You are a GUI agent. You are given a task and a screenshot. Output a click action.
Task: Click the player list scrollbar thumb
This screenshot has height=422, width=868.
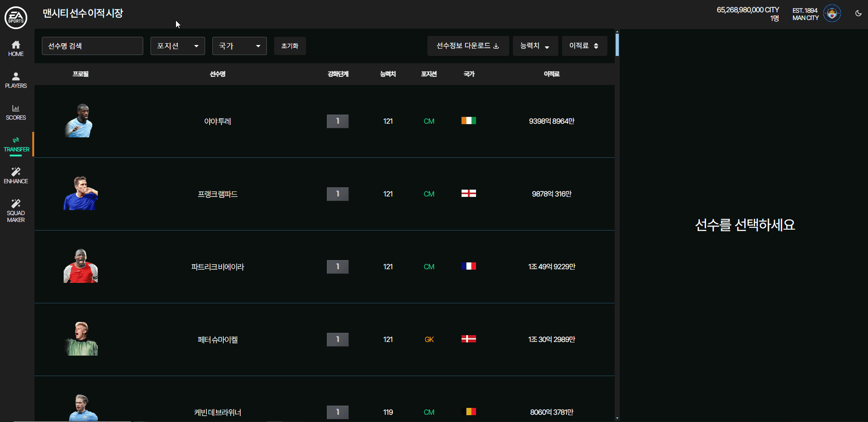[617, 45]
